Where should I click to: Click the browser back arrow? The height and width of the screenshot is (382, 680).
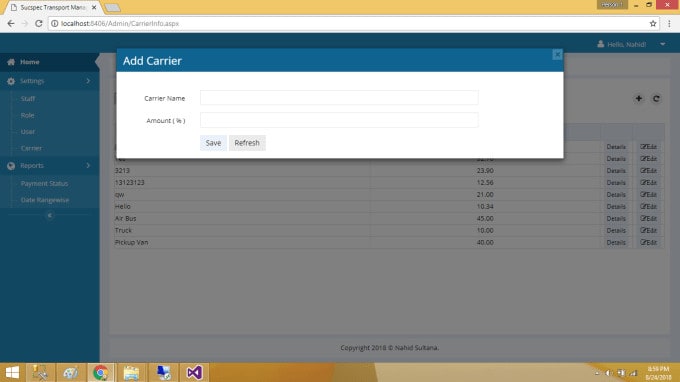[x=10, y=23]
